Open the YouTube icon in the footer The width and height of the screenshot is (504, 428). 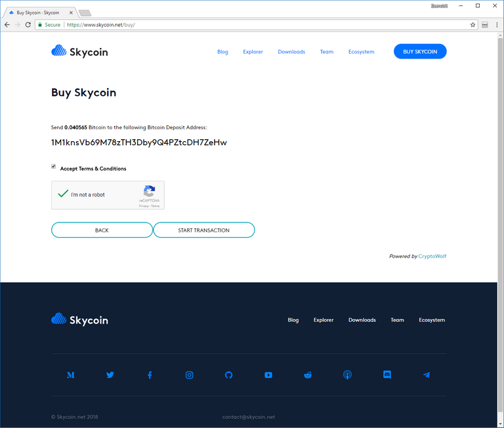point(268,375)
